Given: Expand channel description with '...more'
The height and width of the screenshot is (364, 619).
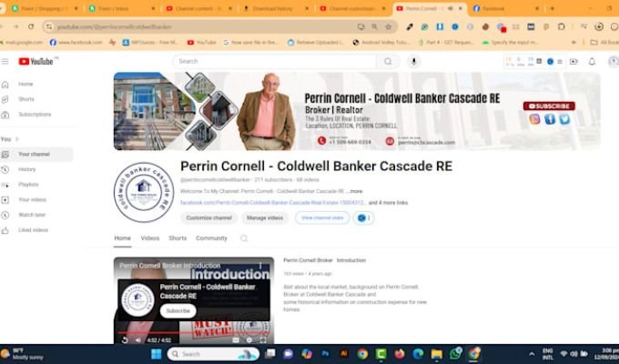Looking at the screenshot, I should click(x=354, y=191).
